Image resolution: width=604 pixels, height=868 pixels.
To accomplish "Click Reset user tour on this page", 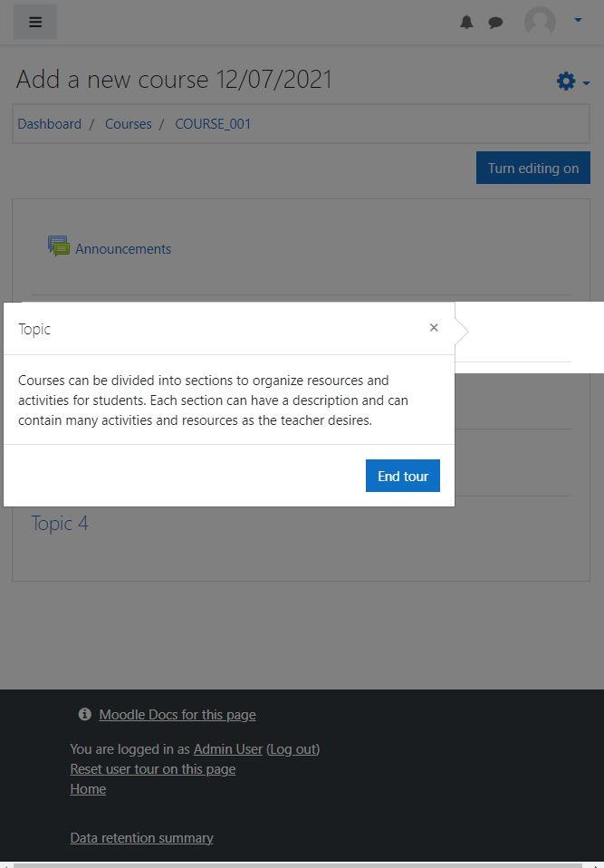I will [153, 769].
